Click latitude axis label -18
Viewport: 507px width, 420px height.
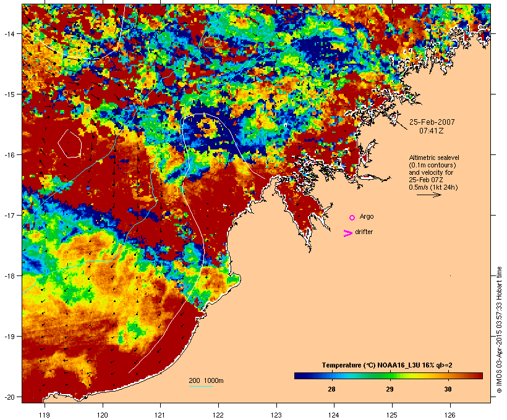[9, 275]
